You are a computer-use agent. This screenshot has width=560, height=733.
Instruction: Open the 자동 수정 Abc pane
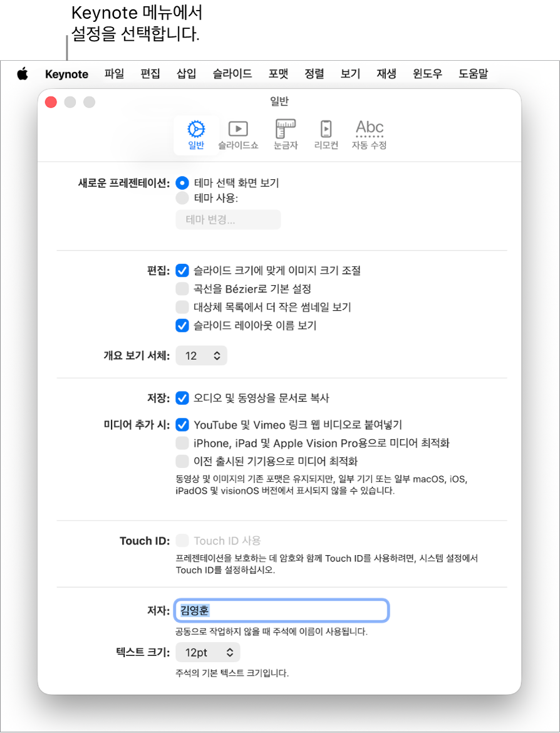(x=370, y=135)
